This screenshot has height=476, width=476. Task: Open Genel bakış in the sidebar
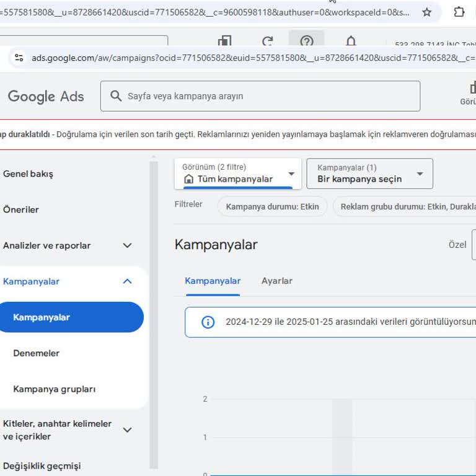pyautogui.click(x=28, y=174)
